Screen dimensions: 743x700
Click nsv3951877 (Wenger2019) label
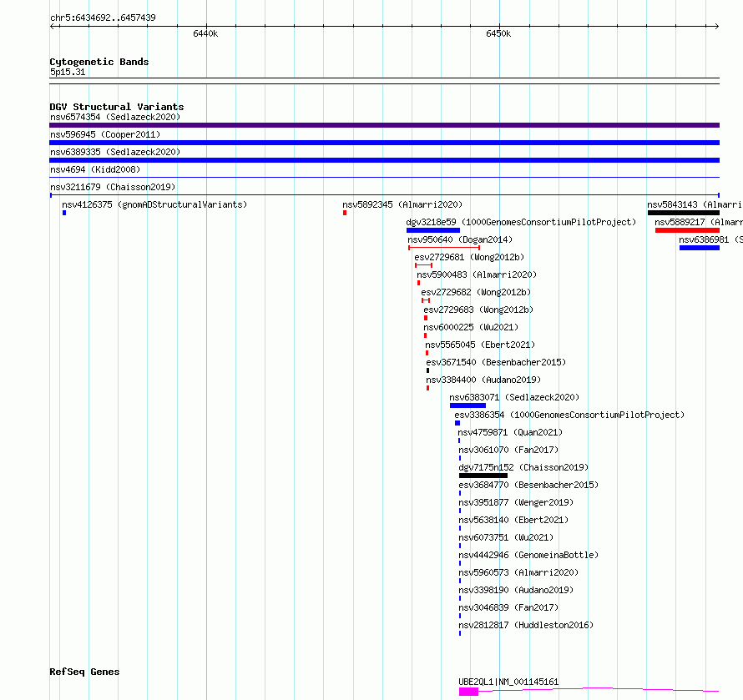516,502
